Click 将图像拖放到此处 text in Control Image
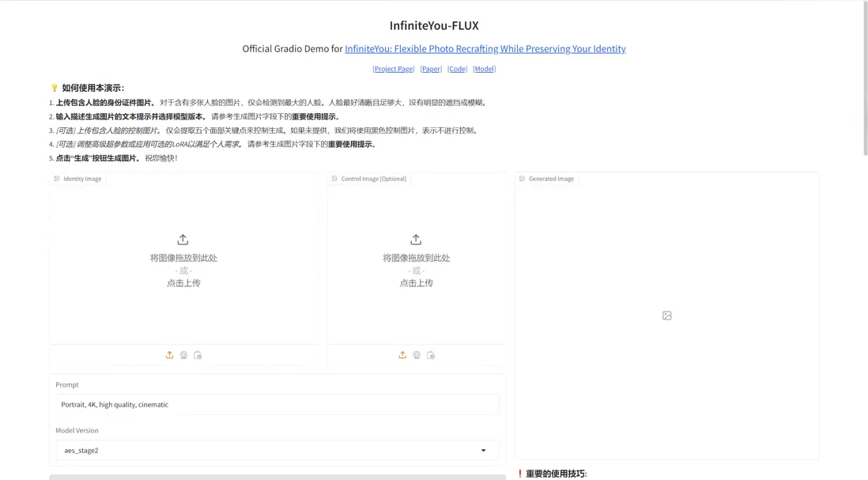 pyautogui.click(x=417, y=258)
